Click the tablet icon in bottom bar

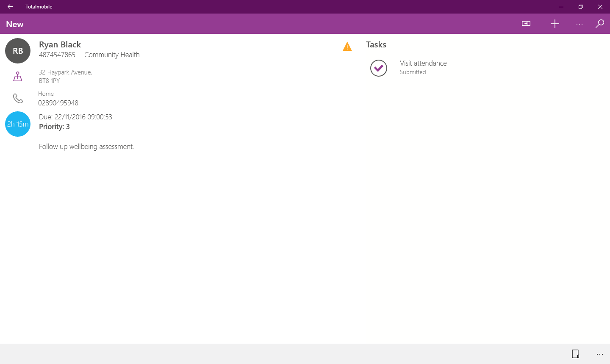[575, 354]
